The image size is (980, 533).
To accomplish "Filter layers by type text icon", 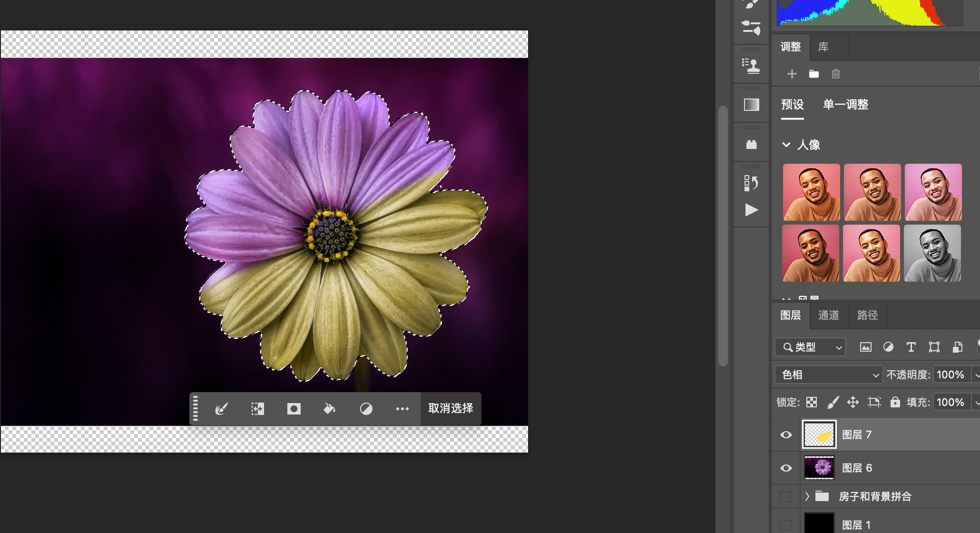I will (911, 347).
